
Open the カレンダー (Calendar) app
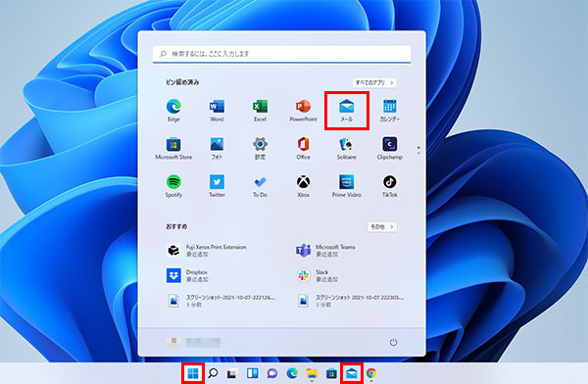390,111
